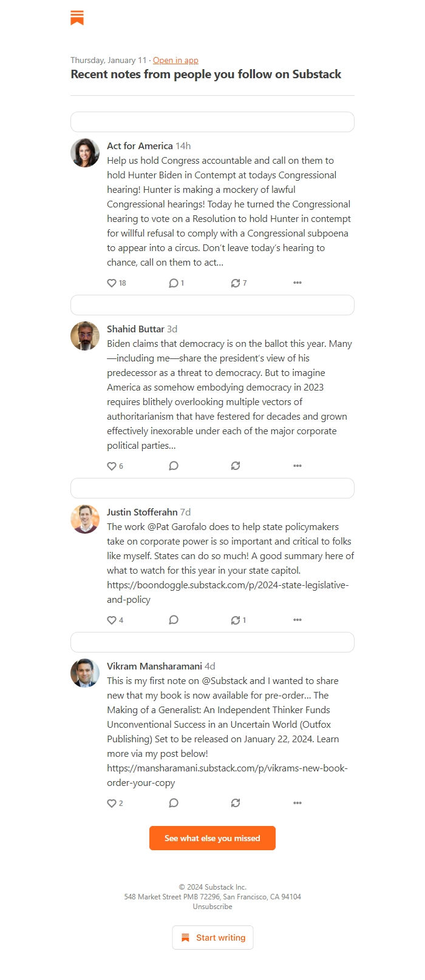
Task: Click the Start writing button
Action: pyautogui.click(x=212, y=937)
